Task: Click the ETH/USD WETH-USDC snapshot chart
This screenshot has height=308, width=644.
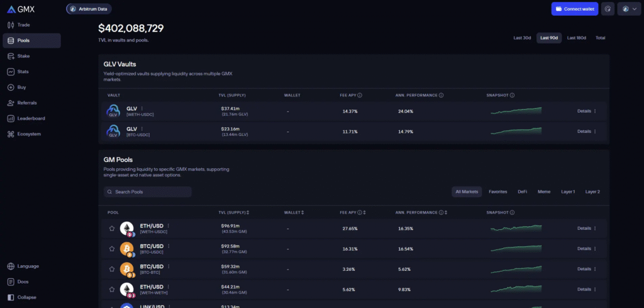Action: click(516, 228)
